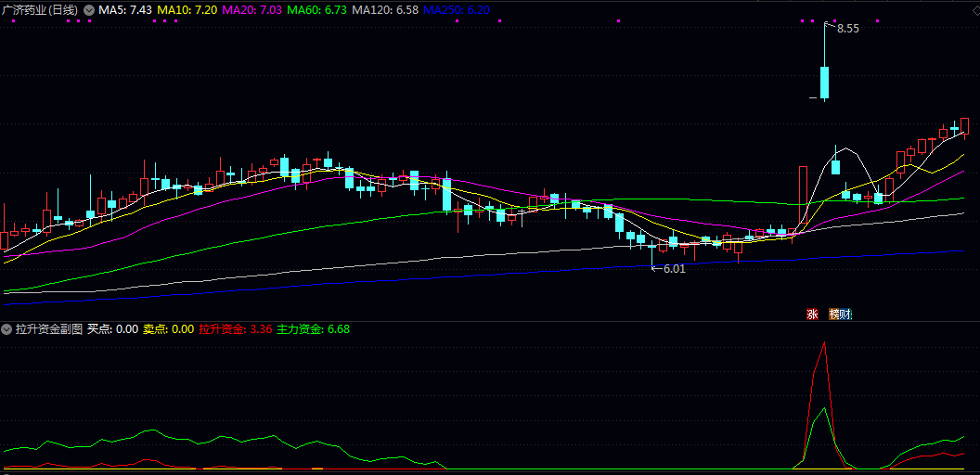Click the 榜 event marker icon
Viewport: 980px width, 475px height.
click(834, 315)
